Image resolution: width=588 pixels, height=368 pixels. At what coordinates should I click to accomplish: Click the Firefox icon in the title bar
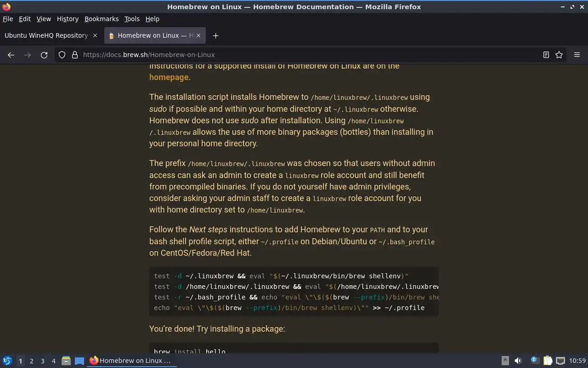tap(6, 7)
